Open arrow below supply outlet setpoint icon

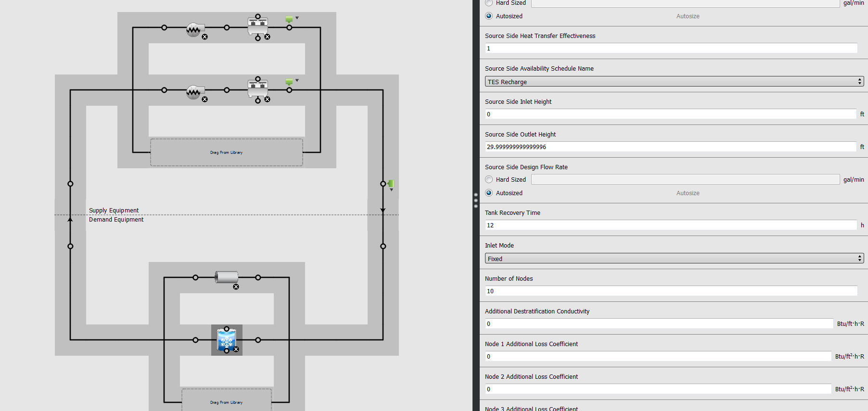tap(391, 190)
